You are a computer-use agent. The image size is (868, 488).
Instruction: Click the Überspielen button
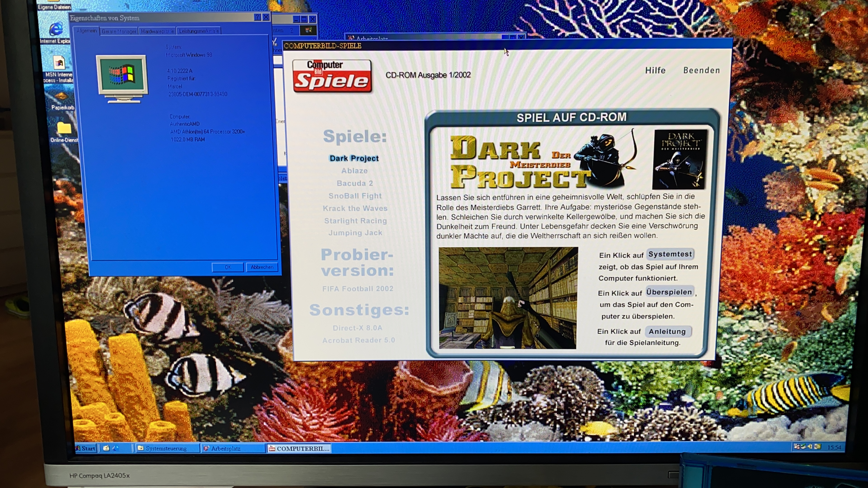[x=669, y=292]
